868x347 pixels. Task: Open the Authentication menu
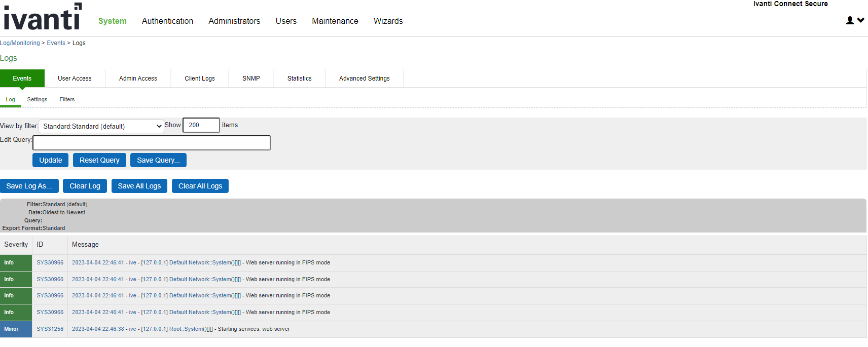click(x=167, y=21)
